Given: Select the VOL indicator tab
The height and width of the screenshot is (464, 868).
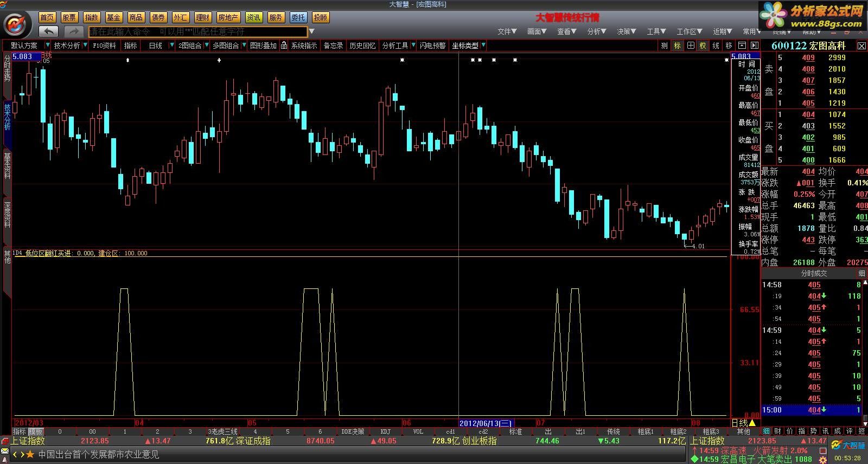Looking at the screenshot, I should 418,431.
